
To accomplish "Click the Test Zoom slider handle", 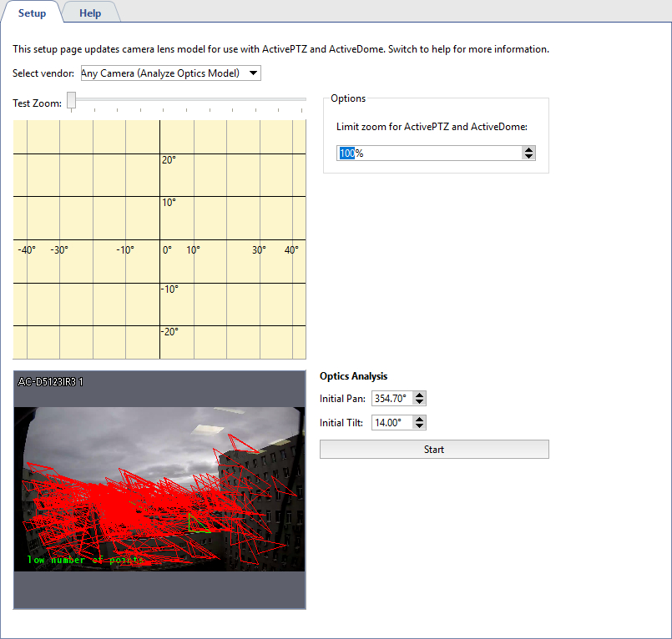I will pos(72,100).
